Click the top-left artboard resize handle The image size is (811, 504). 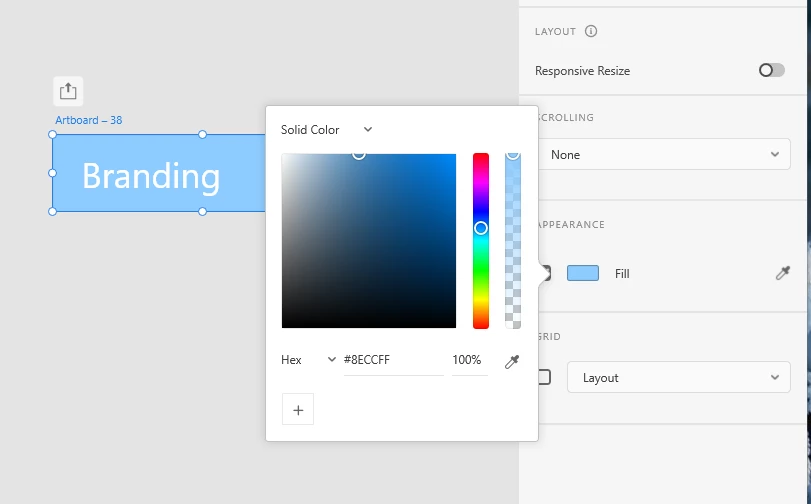click(52, 135)
